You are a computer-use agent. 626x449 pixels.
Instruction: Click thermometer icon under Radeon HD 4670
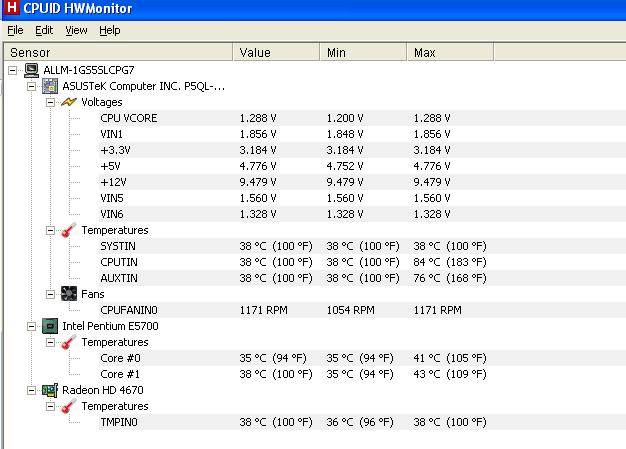pyautogui.click(x=69, y=406)
